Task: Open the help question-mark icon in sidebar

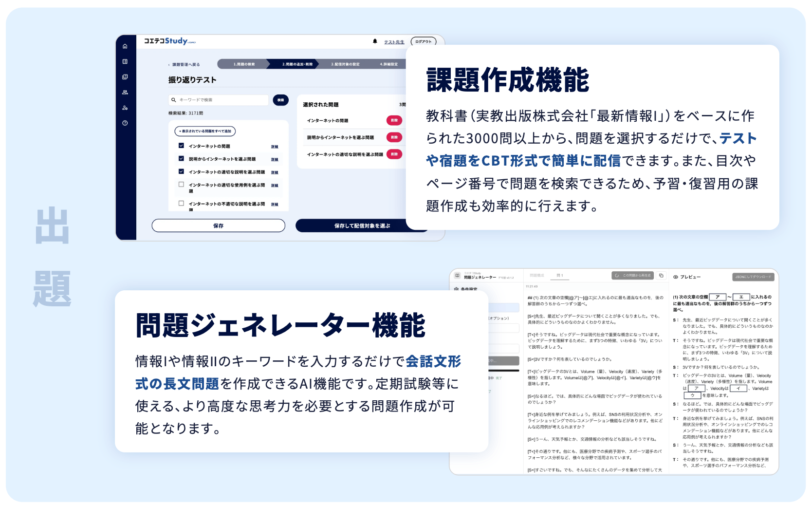Action: (x=125, y=123)
